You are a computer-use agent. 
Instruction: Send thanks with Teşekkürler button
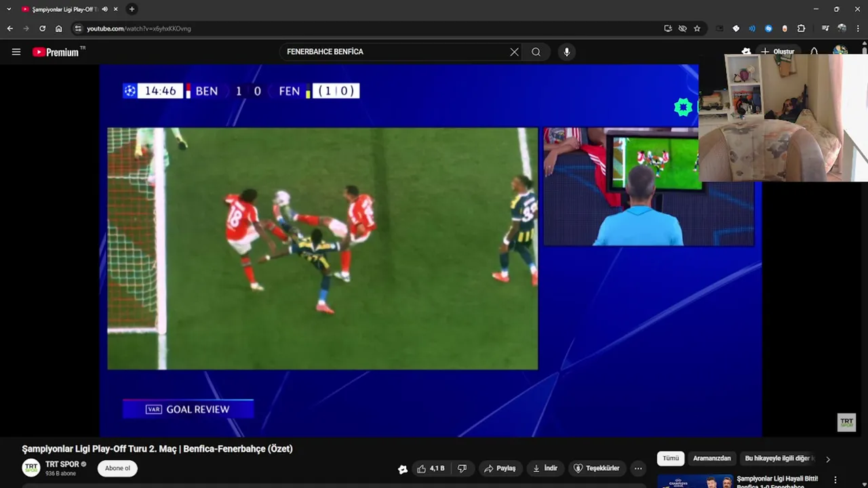coord(597,468)
